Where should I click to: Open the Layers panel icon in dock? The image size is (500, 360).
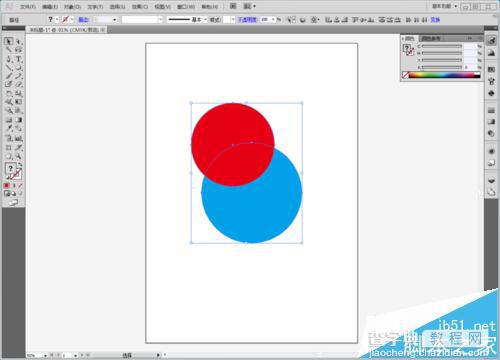491,180
